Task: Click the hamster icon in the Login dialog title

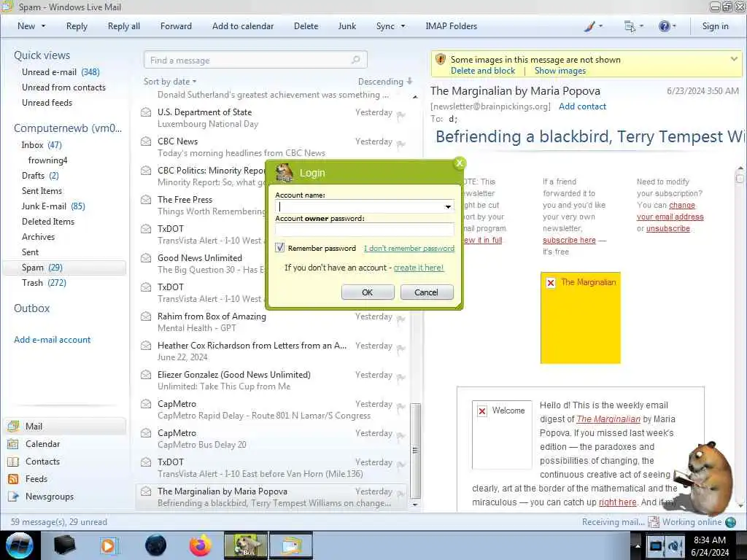Action: tap(285, 172)
